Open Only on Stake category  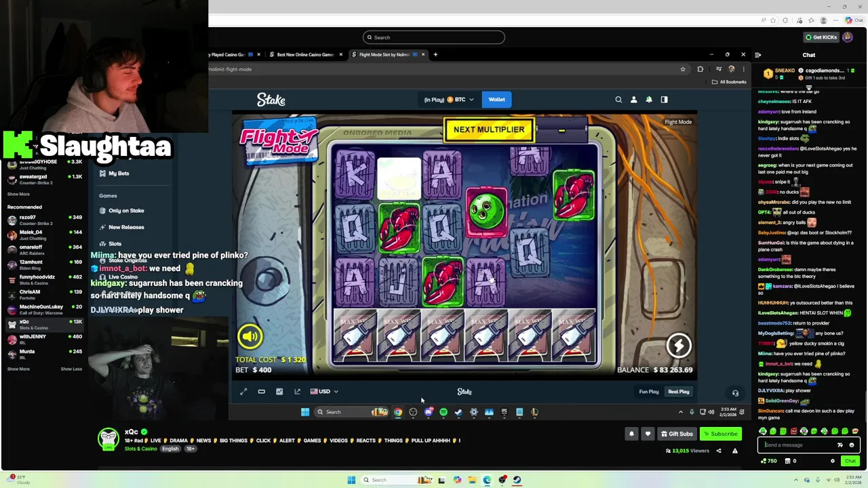point(126,211)
